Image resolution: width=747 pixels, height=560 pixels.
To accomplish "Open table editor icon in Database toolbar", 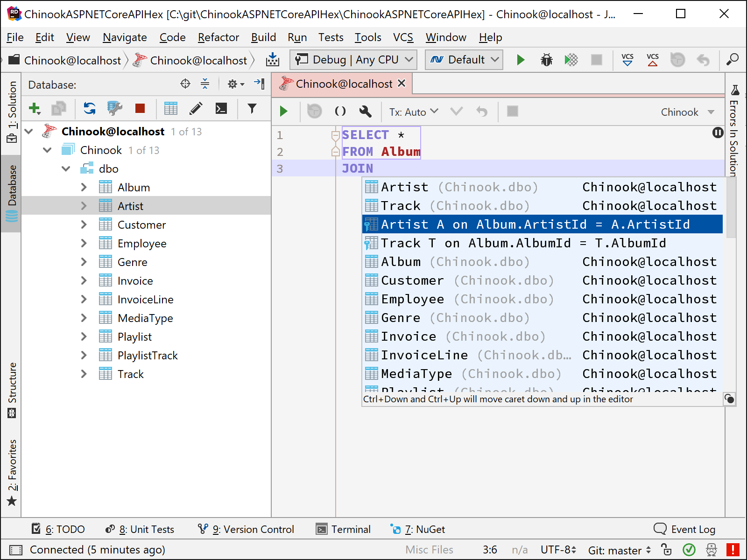I will (x=171, y=109).
